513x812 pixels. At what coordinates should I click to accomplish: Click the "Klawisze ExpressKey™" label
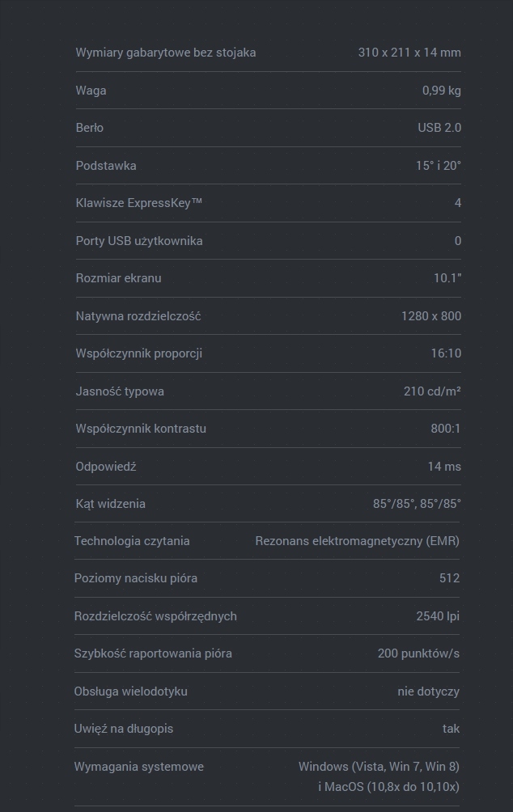(x=139, y=203)
